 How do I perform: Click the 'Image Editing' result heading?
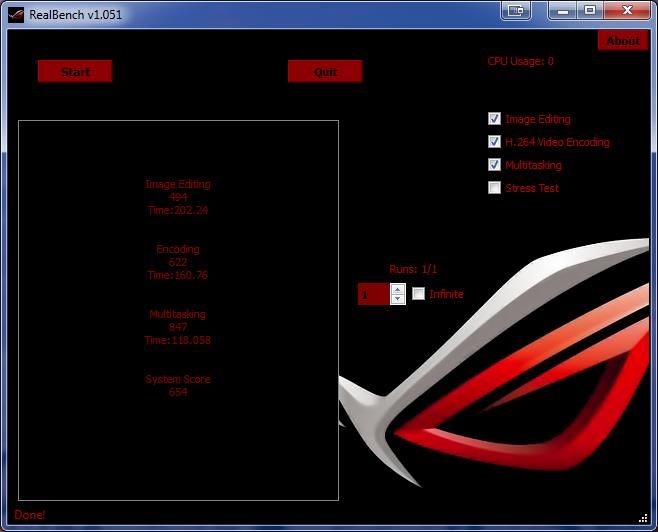(x=178, y=184)
